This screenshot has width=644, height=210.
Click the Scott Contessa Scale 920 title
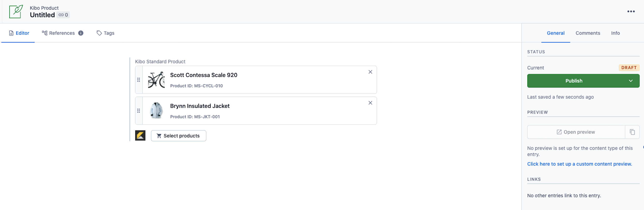click(x=203, y=75)
